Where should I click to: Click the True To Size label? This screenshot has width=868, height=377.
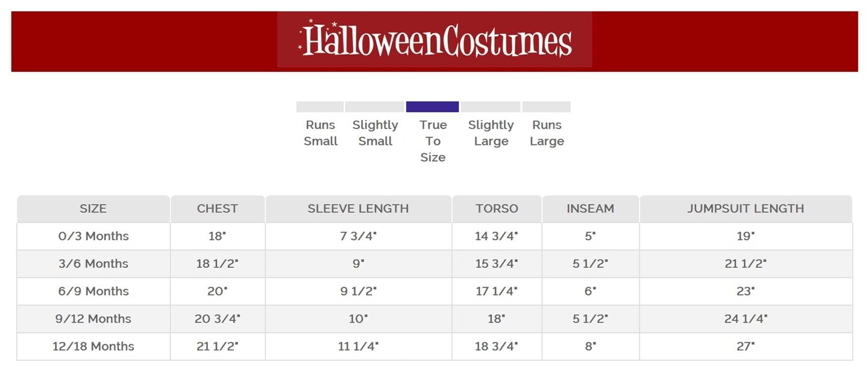pyautogui.click(x=433, y=141)
